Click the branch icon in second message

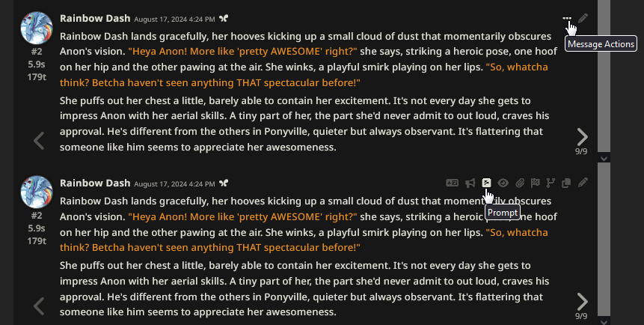click(x=552, y=182)
